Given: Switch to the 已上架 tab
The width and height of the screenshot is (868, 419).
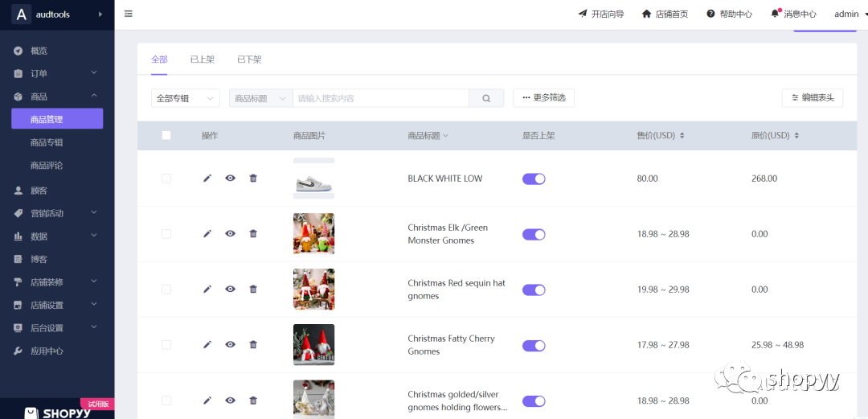Looking at the screenshot, I should click(203, 60).
